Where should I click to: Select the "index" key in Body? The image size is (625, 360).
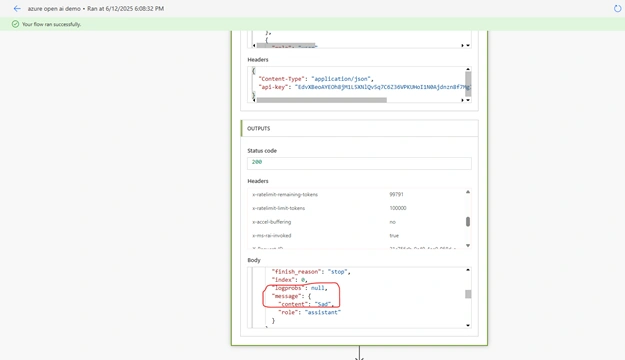[283, 280]
